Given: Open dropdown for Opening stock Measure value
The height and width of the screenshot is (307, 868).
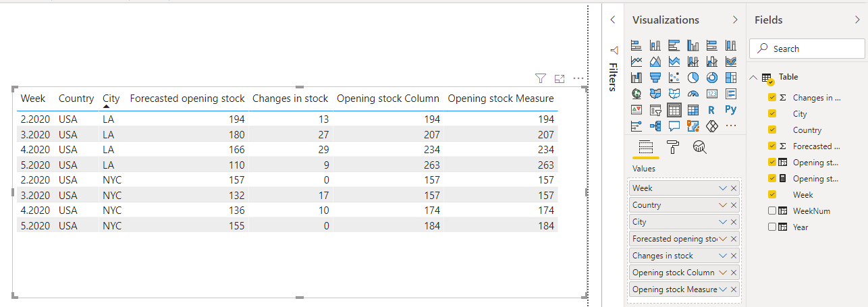Looking at the screenshot, I should (x=724, y=289).
